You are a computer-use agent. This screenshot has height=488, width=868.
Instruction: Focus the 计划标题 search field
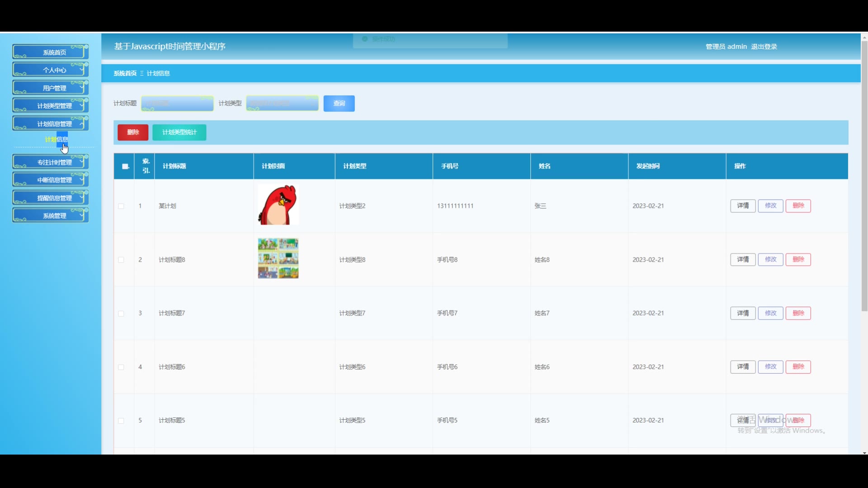point(177,103)
